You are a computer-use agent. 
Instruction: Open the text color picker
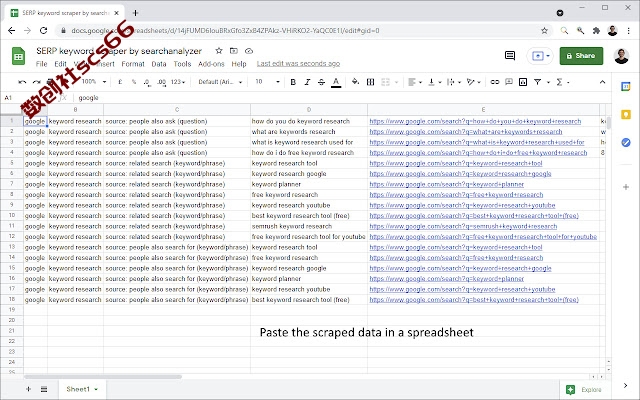pos(336,82)
